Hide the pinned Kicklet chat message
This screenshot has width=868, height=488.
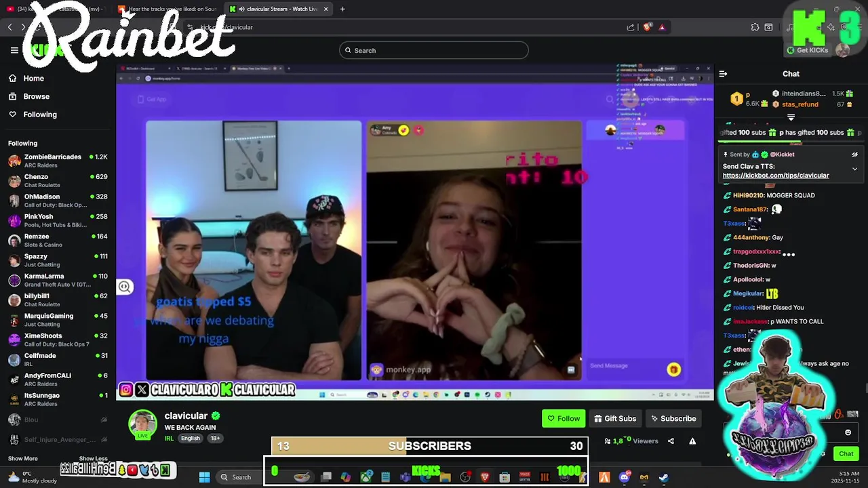pyautogui.click(x=854, y=155)
